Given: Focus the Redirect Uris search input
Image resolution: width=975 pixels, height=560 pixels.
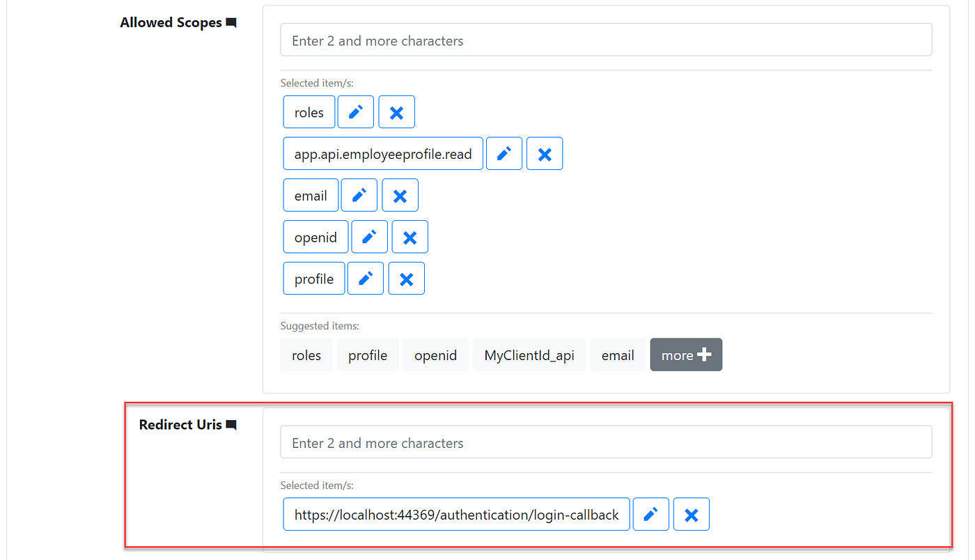Looking at the screenshot, I should [605, 441].
